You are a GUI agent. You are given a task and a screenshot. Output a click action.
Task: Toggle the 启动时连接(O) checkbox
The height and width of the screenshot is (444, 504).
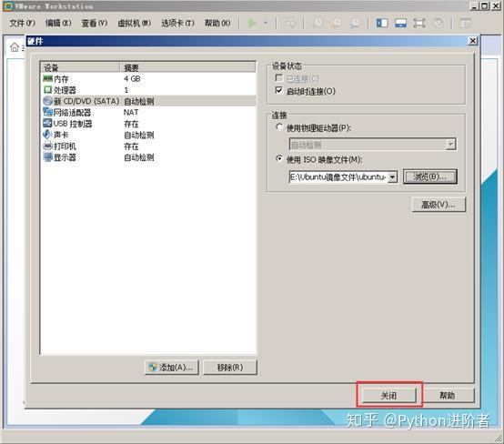[x=279, y=91]
